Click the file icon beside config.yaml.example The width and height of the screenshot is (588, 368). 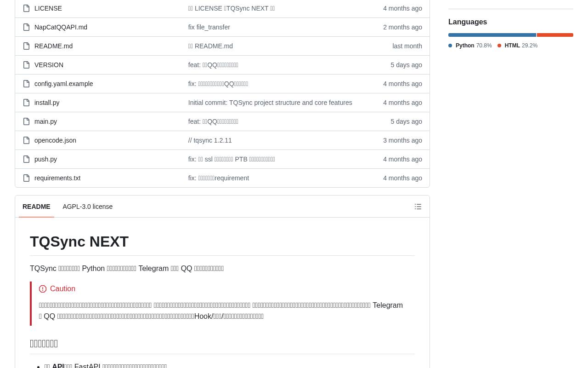click(x=26, y=84)
